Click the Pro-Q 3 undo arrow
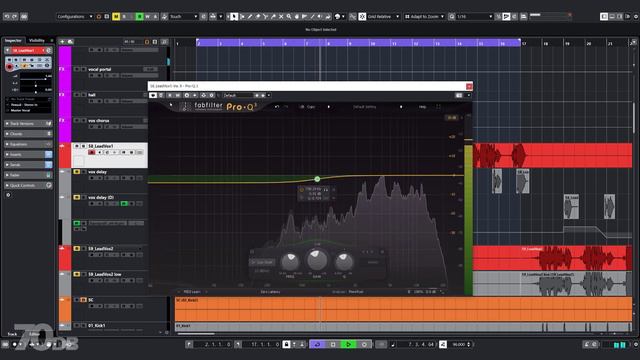 (x=277, y=107)
